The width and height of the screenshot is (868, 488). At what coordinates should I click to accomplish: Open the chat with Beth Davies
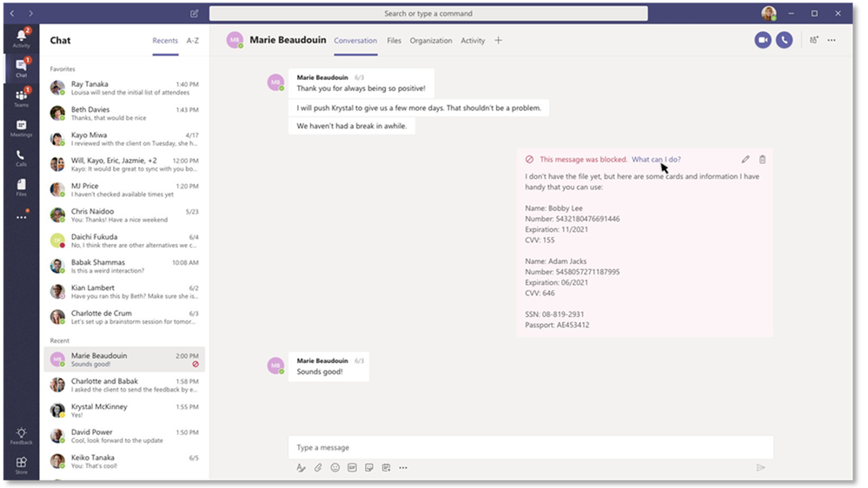tap(124, 114)
